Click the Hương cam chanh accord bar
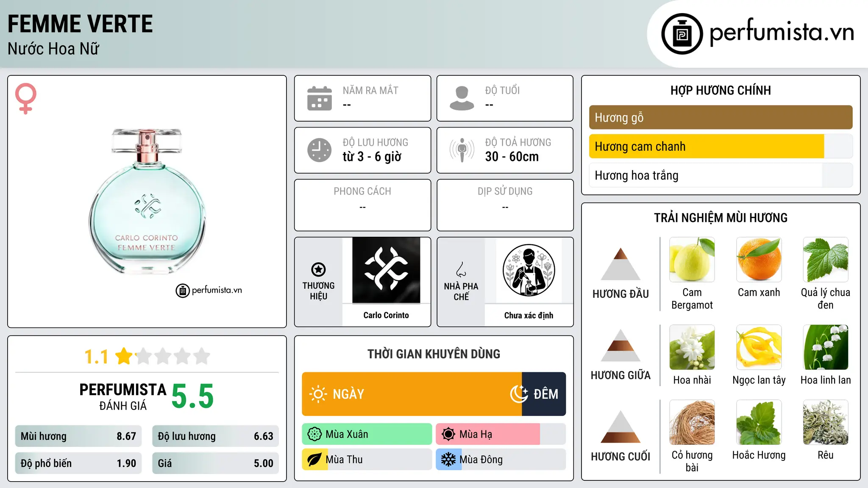868x488 pixels. [721, 146]
